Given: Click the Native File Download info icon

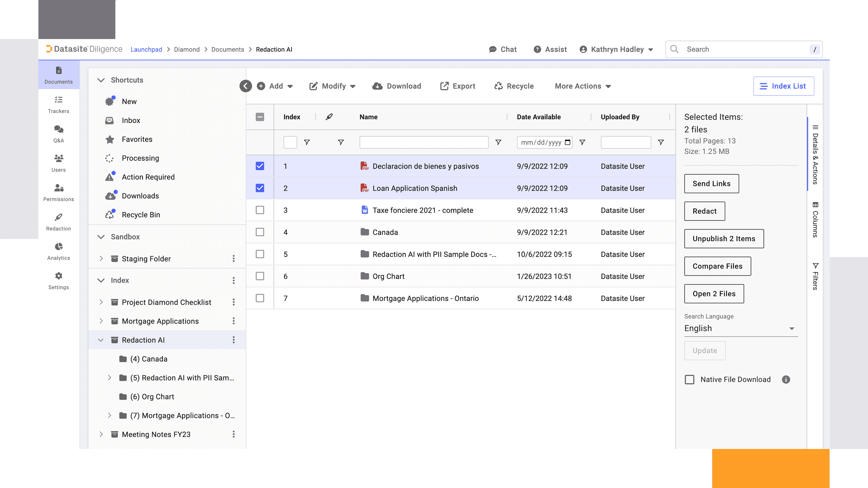Looking at the screenshot, I should click(786, 379).
